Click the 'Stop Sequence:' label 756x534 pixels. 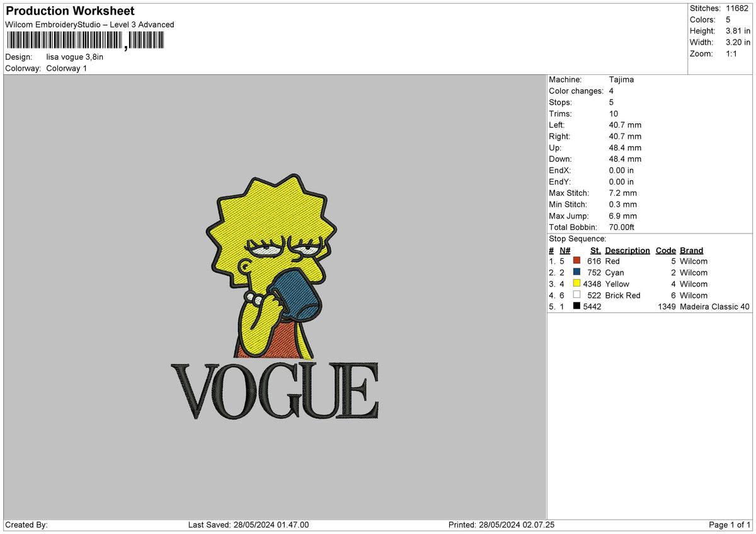pos(578,239)
